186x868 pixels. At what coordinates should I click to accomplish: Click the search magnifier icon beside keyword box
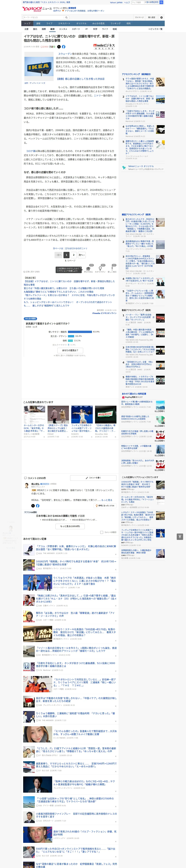click(66, 18)
